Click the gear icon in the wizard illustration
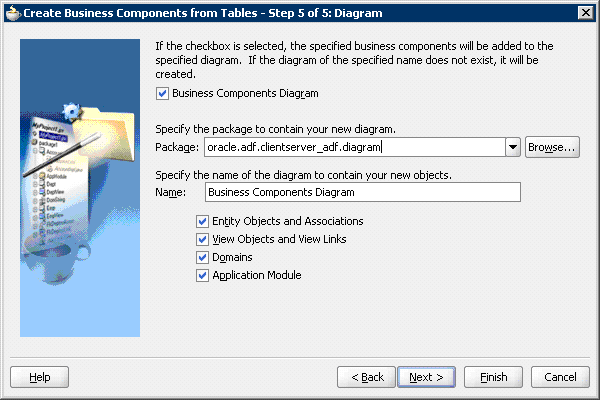This screenshot has width=600, height=400. point(72,113)
